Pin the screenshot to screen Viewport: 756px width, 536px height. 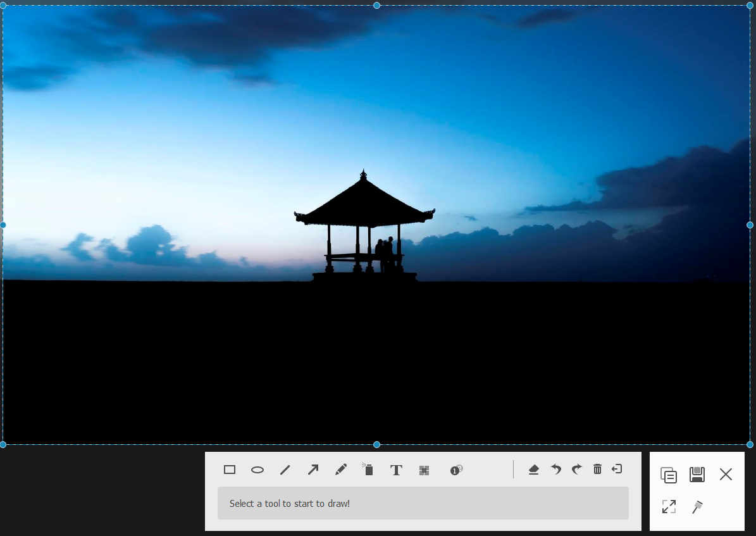(x=697, y=506)
